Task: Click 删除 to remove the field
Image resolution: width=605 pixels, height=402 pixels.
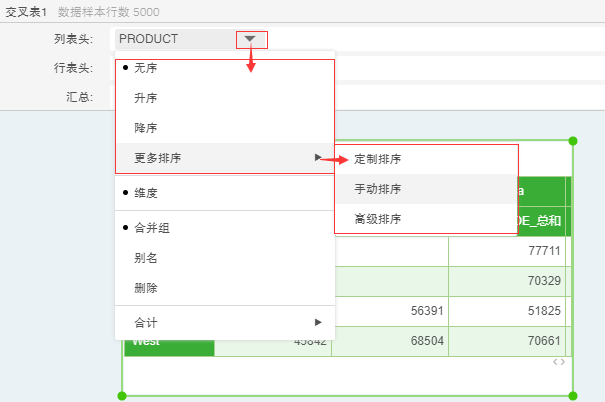Action: point(146,288)
